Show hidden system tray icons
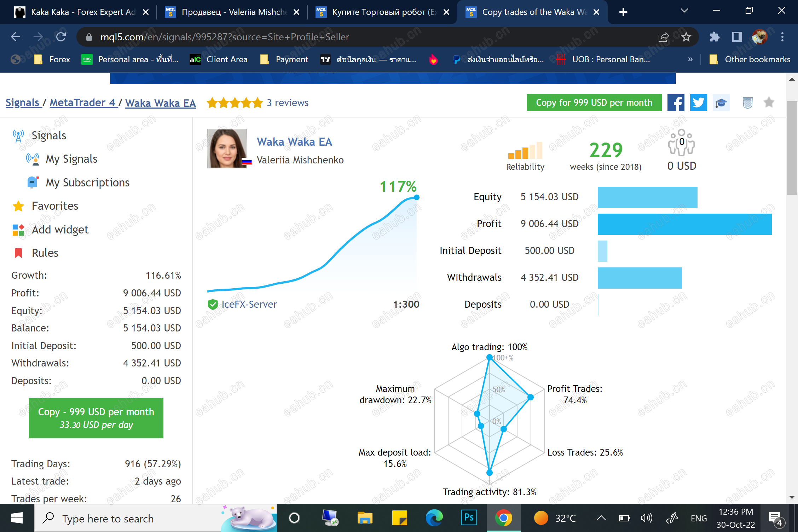The height and width of the screenshot is (532, 798). (x=601, y=519)
